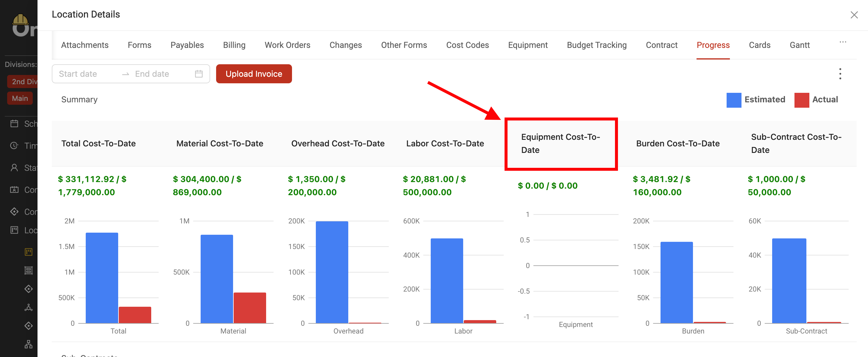
Task: Click the sidebar staff person icon
Action: [x=14, y=168]
